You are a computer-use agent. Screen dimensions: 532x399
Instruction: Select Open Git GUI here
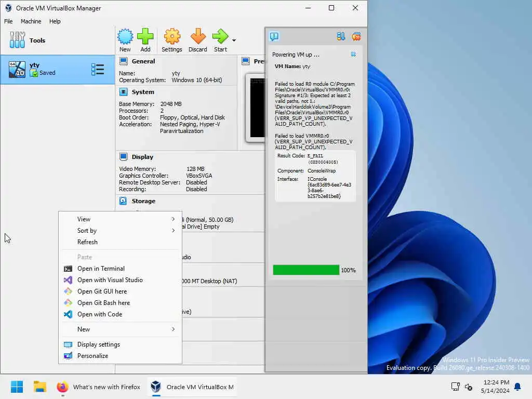pyautogui.click(x=120, y=291)
